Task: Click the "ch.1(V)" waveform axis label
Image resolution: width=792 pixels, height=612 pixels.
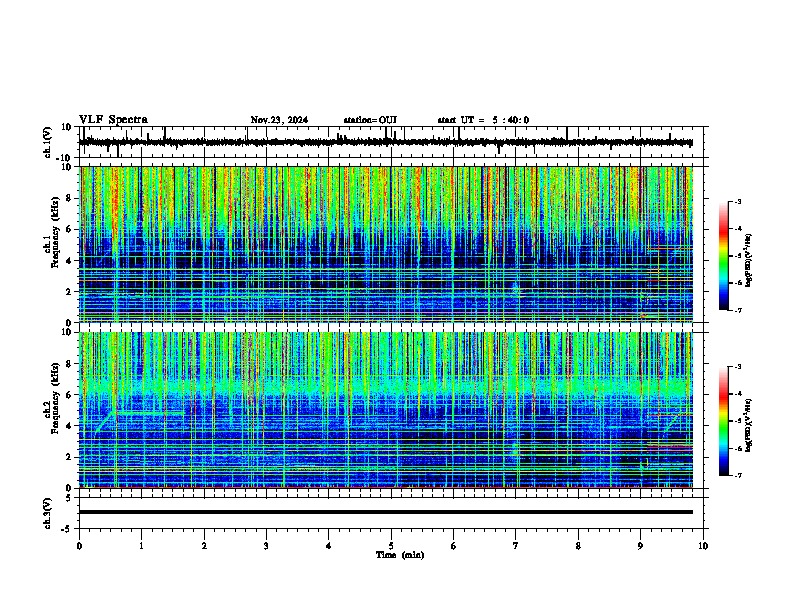Action: click(x=49, y=142)
